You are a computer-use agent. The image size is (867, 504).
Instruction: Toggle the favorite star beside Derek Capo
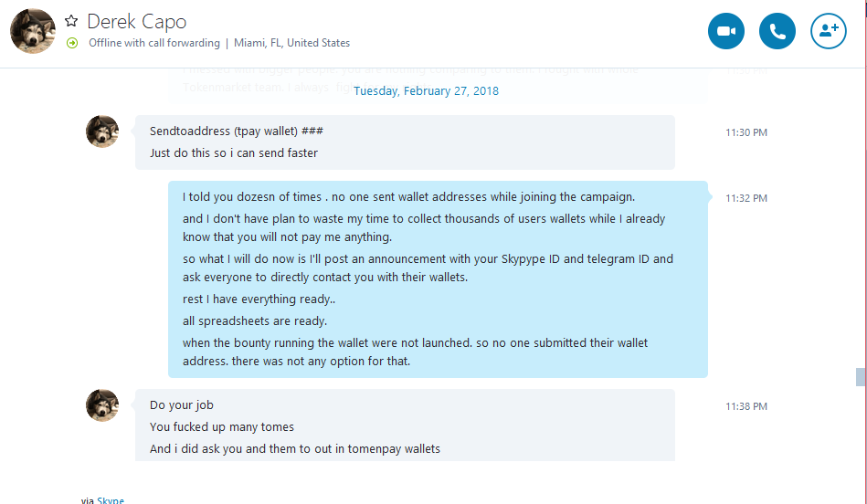(x=71, y=22)
